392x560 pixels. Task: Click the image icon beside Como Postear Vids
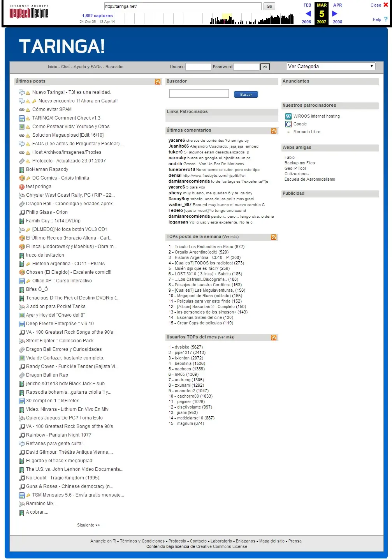pos(22,127)
